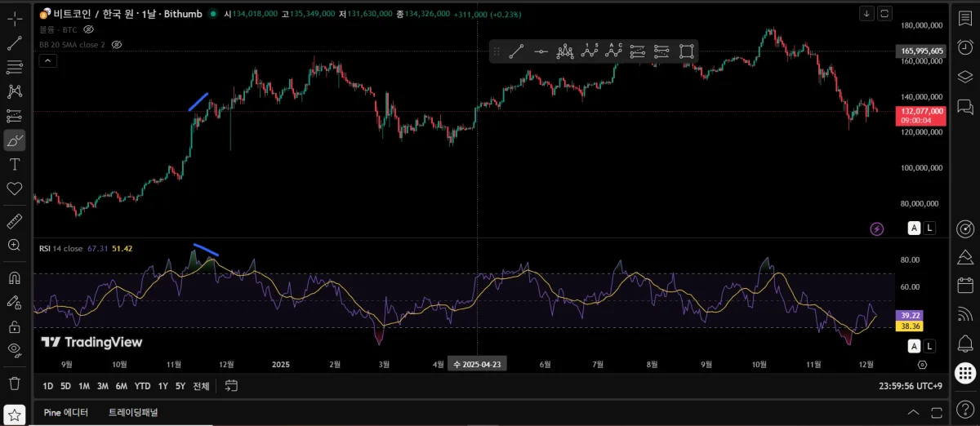Open the news feed signal icon panel
980x426 pixels.
click(964, 313)
